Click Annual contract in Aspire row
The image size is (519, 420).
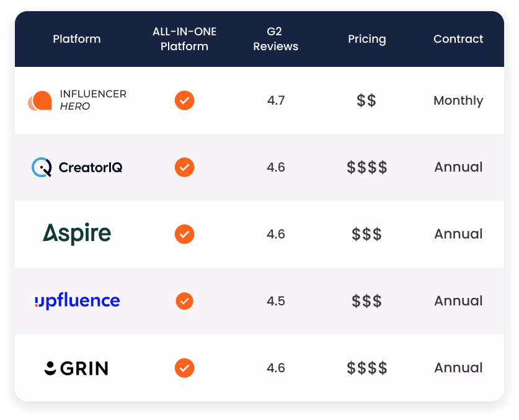pos(458,234)
